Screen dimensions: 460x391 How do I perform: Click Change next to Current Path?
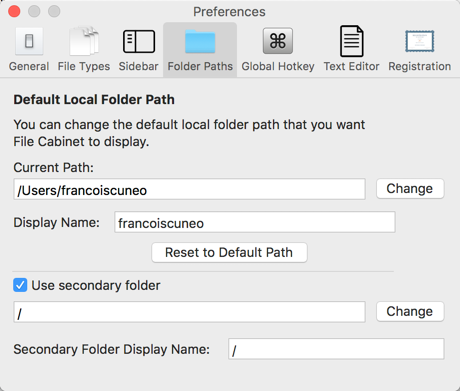point(410,189)
